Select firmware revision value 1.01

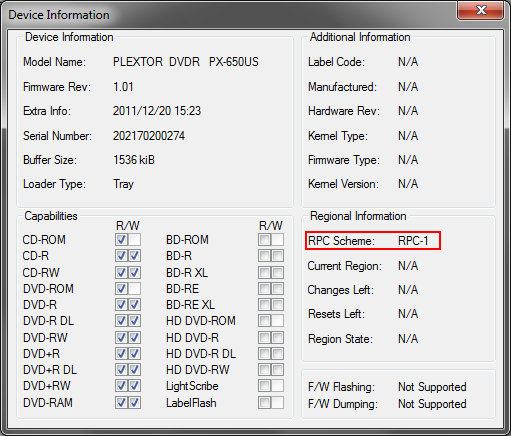pos(123,87)
